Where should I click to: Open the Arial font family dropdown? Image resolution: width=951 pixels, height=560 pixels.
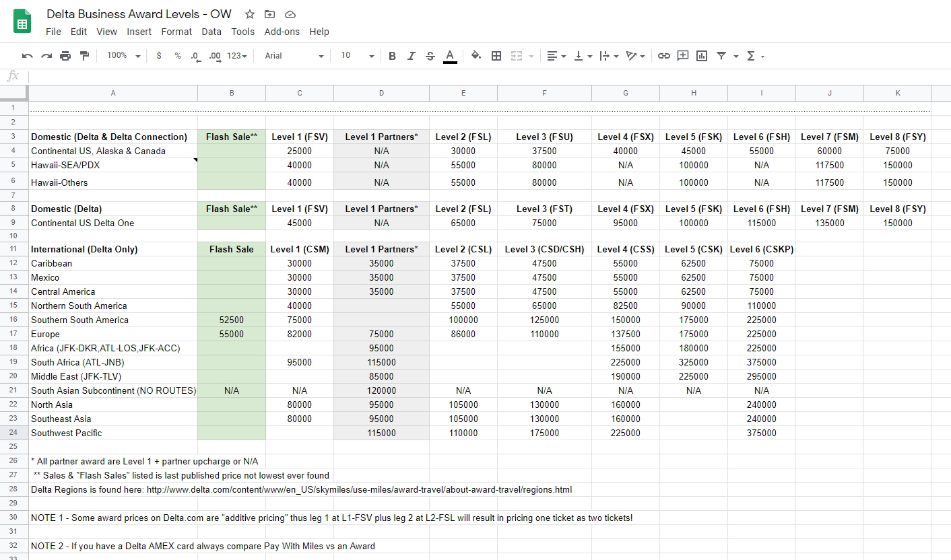pyautogui.click(x=294, y=56)
